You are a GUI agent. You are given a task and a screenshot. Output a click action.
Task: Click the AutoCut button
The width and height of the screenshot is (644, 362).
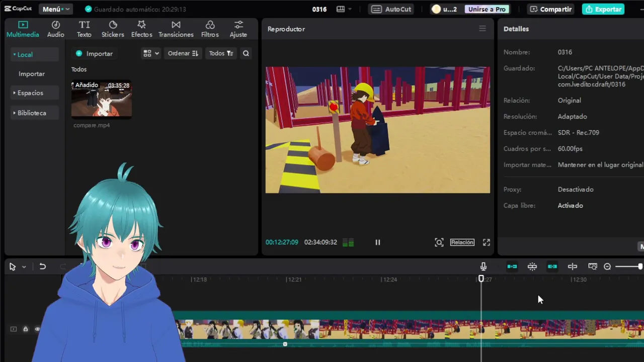click(x=392, y=9)
